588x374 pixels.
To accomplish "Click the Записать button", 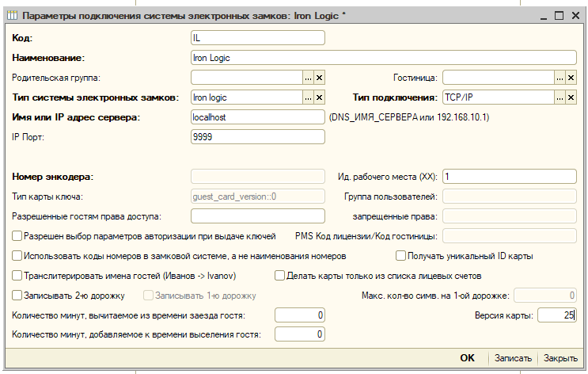I will [513, 358].
